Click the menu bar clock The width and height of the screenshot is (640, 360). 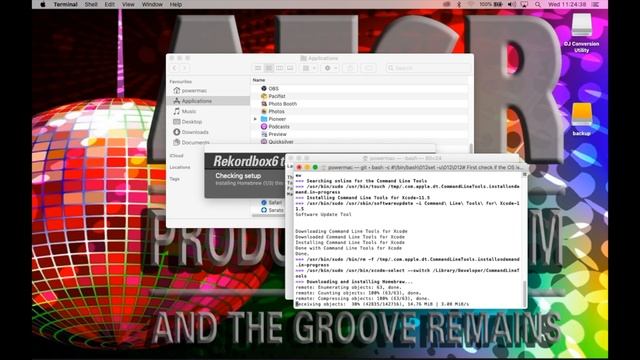point(567,4)
